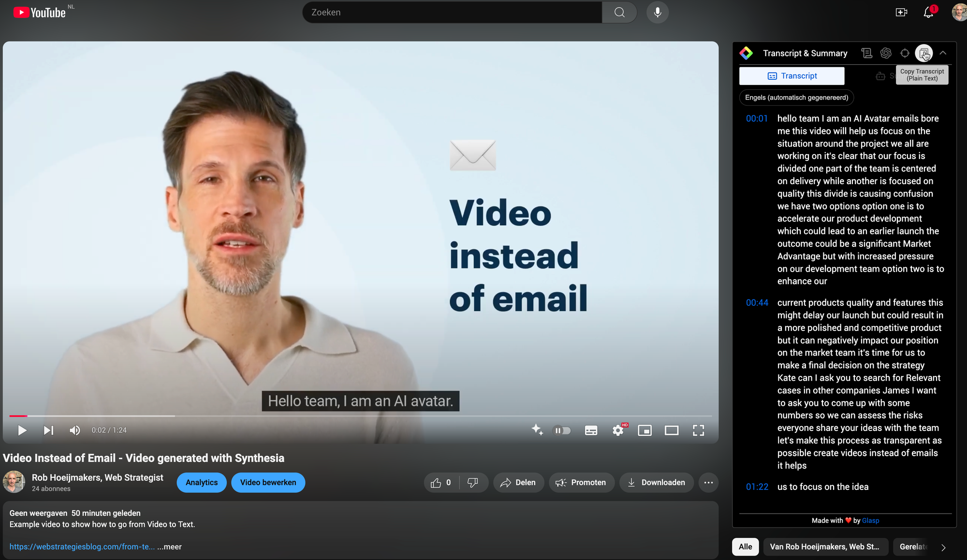Click the Video bewerken button
Screen dimensions: 967x560
click(268, 482)
